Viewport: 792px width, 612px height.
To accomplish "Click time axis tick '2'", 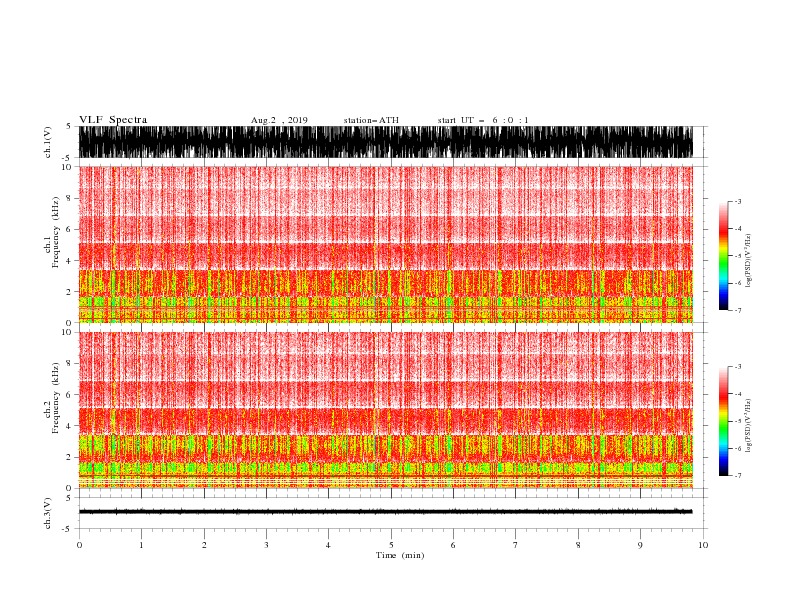I will [x=204, y=545].
